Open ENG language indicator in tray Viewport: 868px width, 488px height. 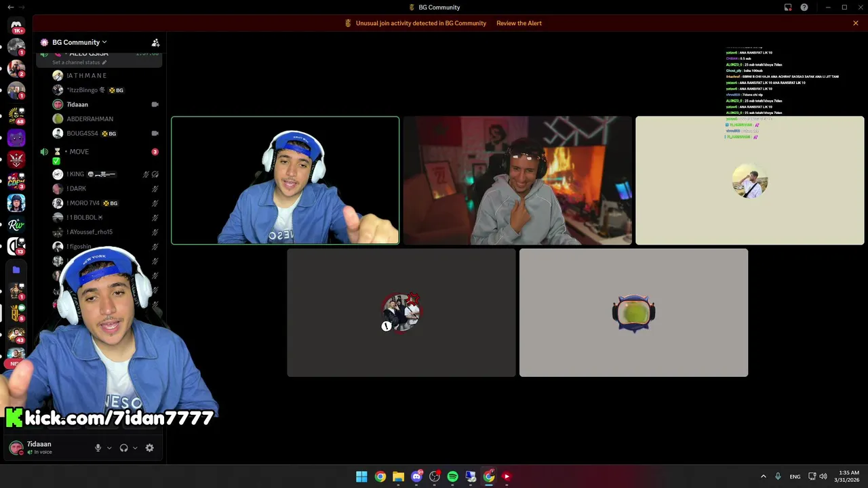pyautogui.click(x=795, y=476)
